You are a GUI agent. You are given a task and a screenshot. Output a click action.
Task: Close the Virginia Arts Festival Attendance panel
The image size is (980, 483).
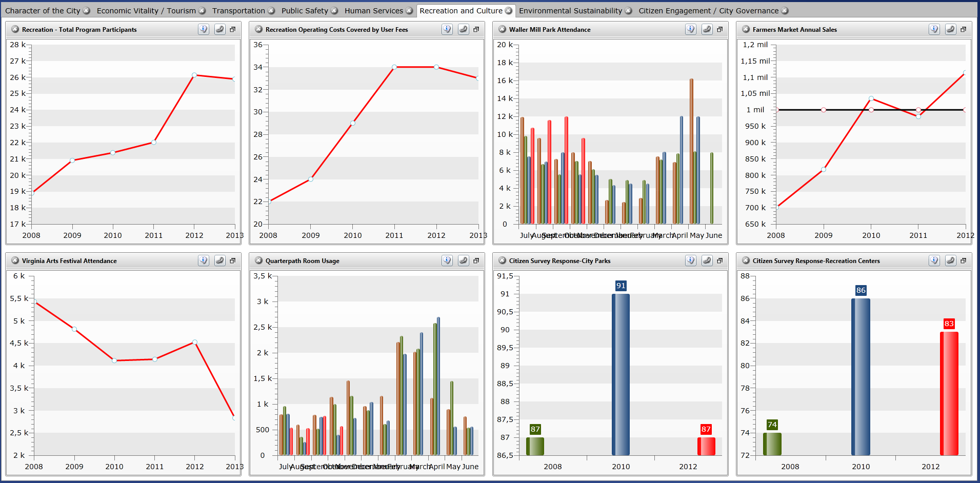(x=15, y=260)
